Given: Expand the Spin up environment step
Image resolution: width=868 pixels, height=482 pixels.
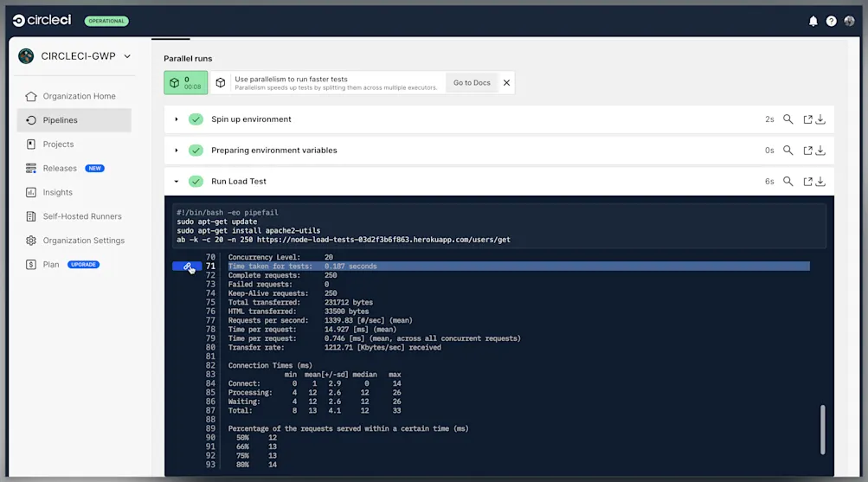Looking at the screenshot, I should pyautogui.click(x=177, y=119).
